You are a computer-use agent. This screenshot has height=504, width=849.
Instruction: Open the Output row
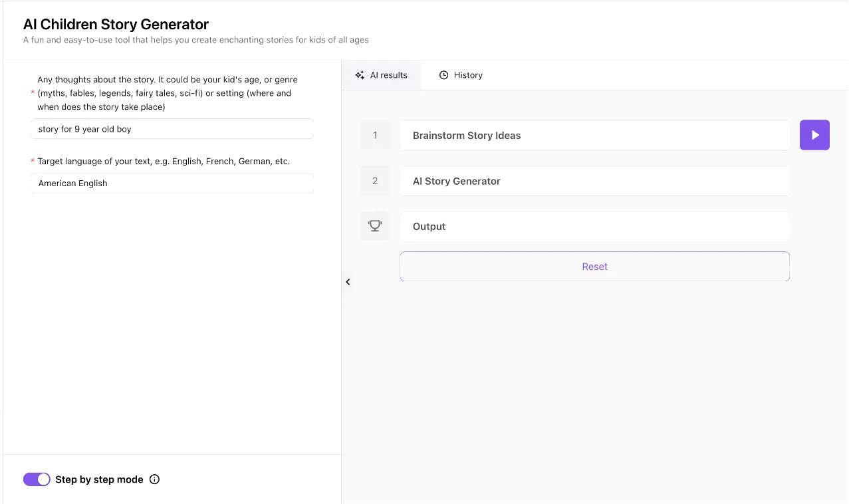point(594,227)
